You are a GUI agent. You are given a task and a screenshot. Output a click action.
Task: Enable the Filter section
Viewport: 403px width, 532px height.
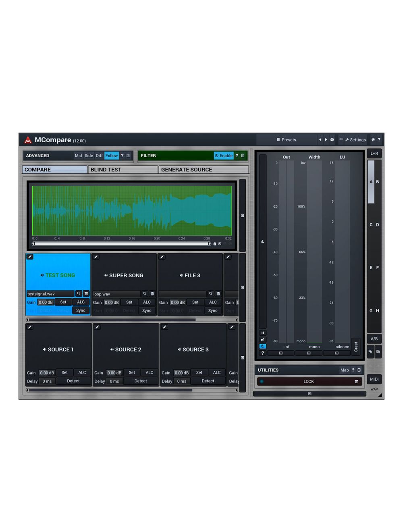tap(224, 156)
